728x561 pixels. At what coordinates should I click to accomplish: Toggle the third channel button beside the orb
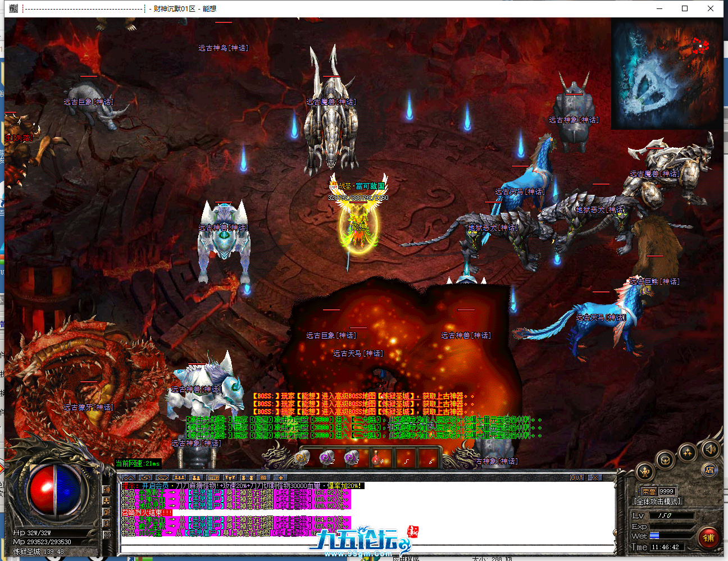coord(107,512)
